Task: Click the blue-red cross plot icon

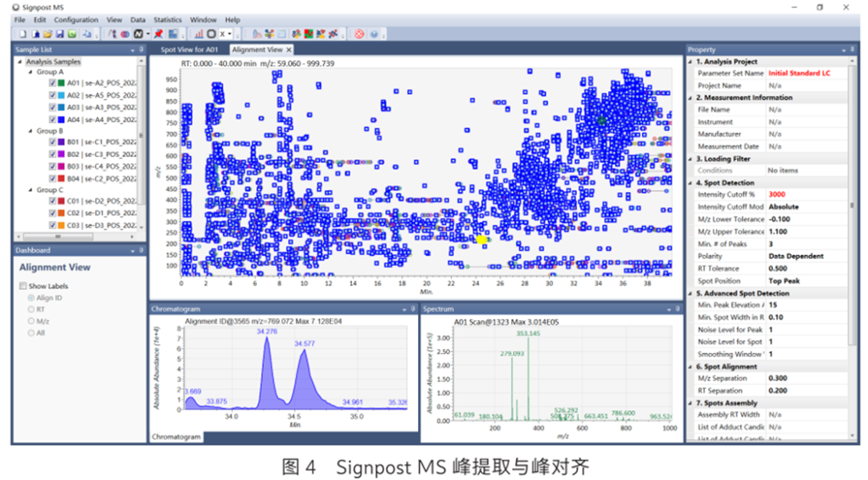Action: (x=334, y=34)
